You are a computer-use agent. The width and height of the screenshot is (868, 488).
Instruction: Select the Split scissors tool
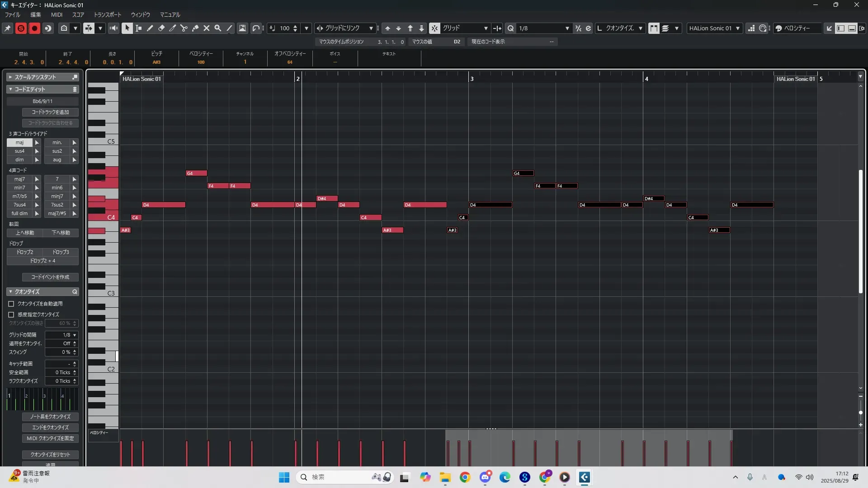[x=184, y=28]
